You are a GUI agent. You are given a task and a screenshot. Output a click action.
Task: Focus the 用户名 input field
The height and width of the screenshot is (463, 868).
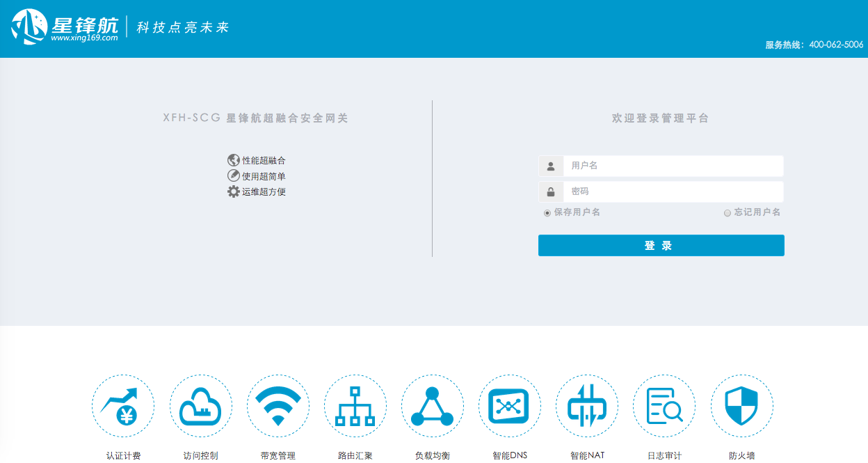673,166
